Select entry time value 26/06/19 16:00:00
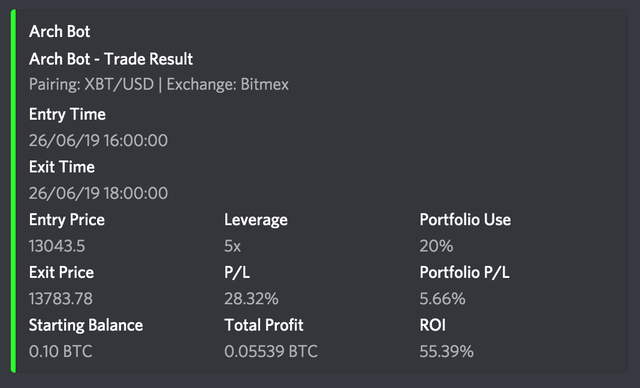Viewport: 640px width, 388px height. pyautogui.click(x=98, y=140)
